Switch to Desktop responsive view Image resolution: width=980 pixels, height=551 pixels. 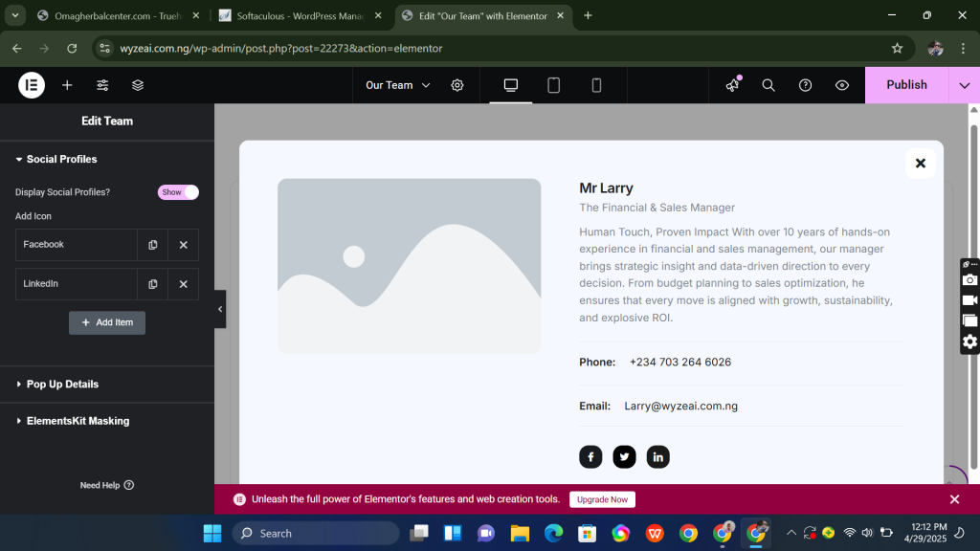pos(511,85)
